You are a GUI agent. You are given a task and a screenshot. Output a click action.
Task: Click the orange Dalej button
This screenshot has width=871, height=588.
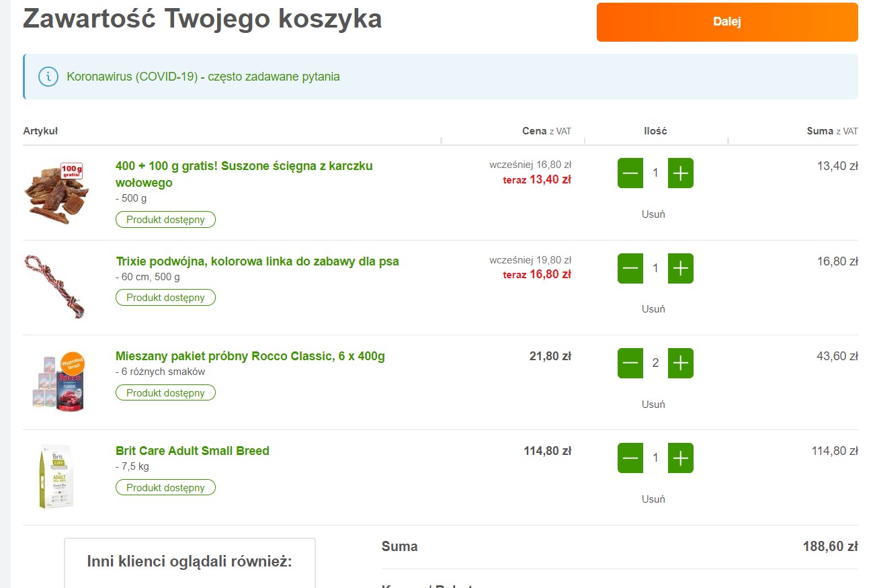pyautogui.click(x=727, y=22)
